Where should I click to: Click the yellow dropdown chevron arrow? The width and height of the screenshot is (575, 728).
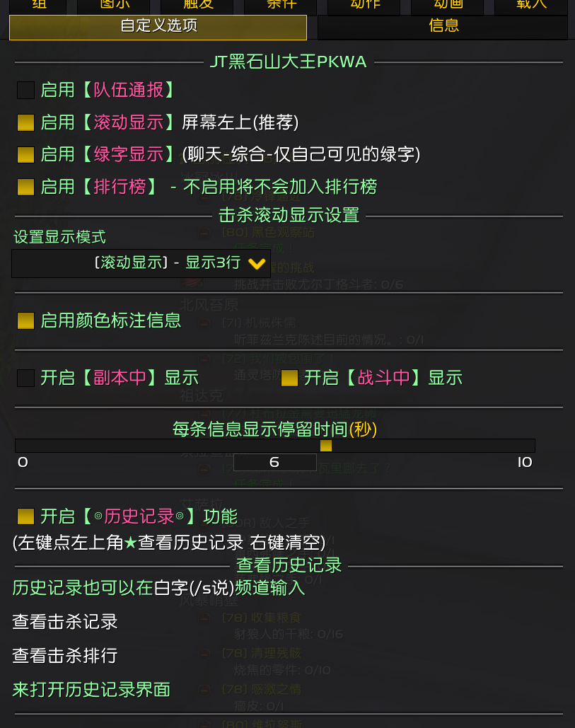point(257,264)
